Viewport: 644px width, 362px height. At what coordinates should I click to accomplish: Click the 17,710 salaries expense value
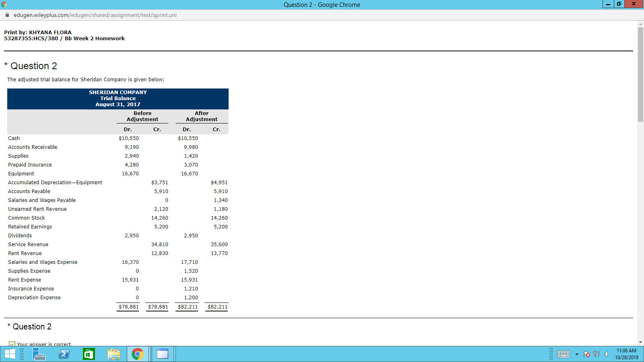click(190, 262)
